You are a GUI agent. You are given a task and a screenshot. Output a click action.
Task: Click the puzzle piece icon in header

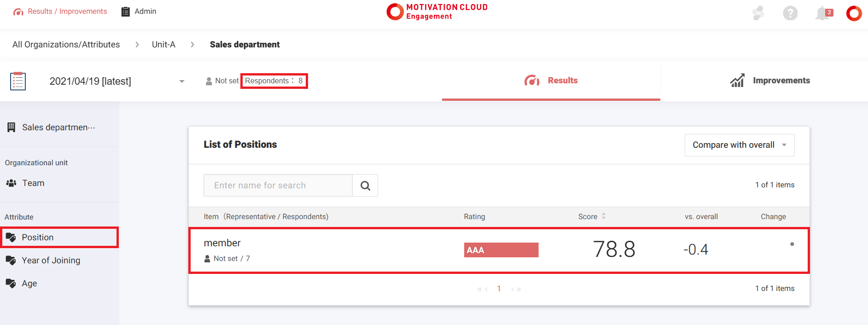[758, 13]
